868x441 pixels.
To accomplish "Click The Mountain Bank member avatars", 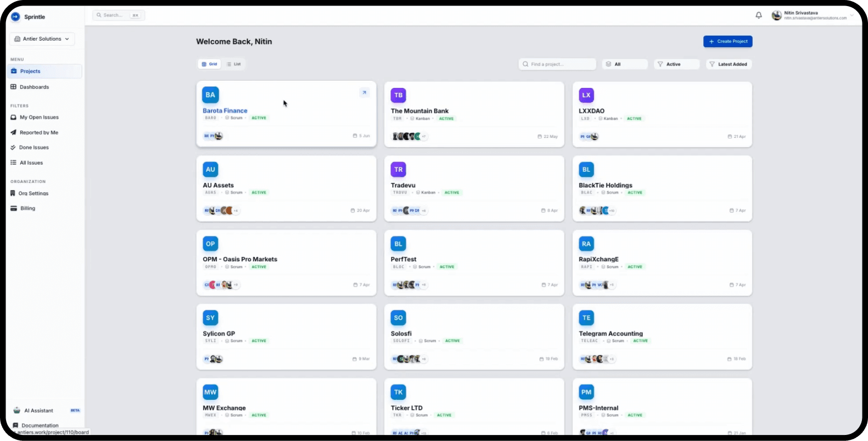I will [x=410, y=136].
